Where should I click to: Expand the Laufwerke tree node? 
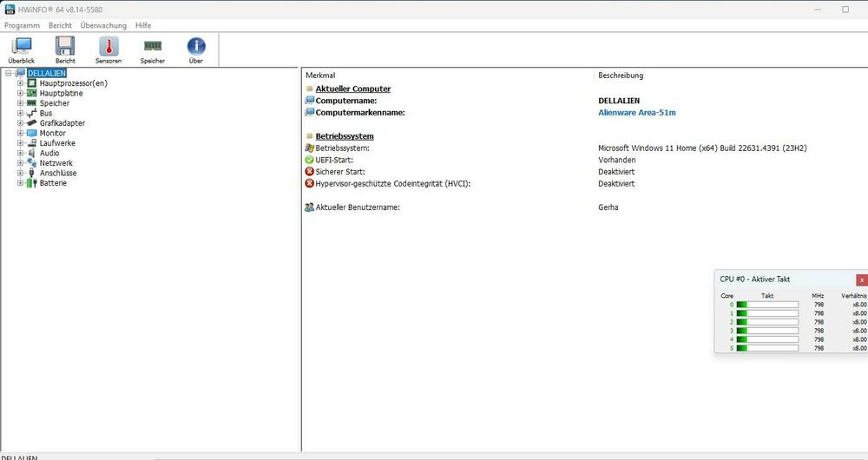click(20, 143)
